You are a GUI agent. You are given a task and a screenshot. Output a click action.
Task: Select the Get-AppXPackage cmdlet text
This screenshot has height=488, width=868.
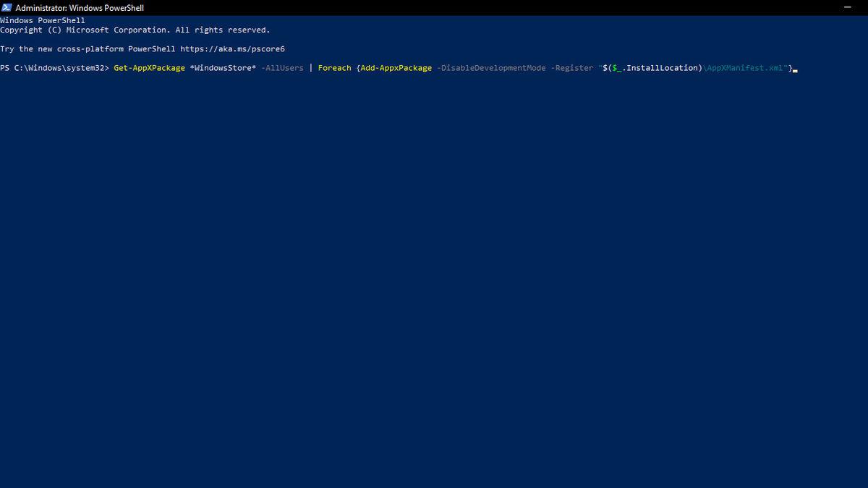coord(148,67)
